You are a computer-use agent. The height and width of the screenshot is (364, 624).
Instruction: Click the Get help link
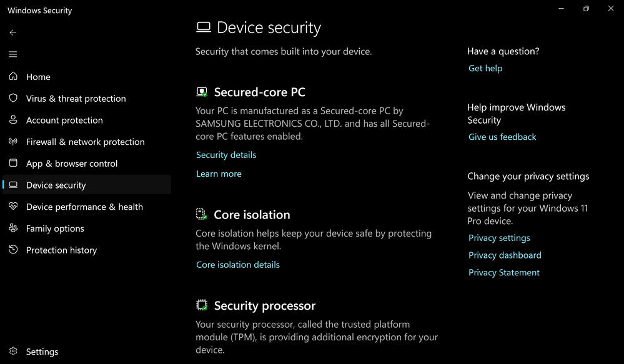(485, 69)
